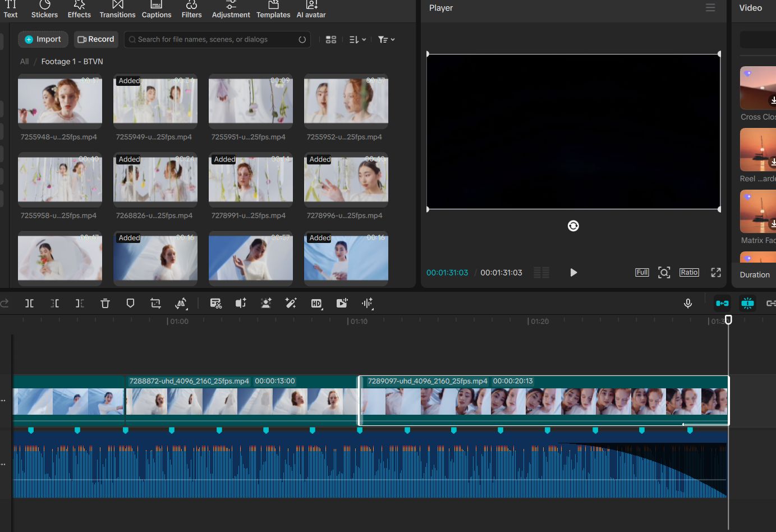Open the Player panel menu

[710, 8]
